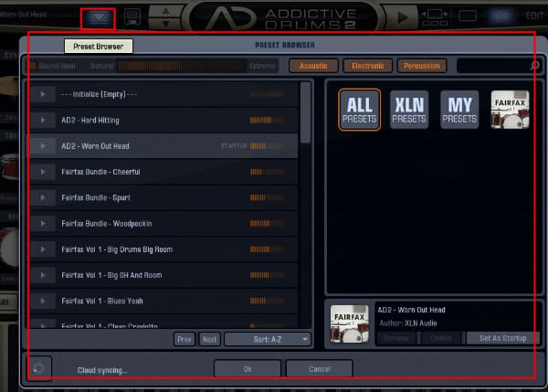Select AD2 - Worn Out Head preset

pyautogui.click(x=163, y=146)
